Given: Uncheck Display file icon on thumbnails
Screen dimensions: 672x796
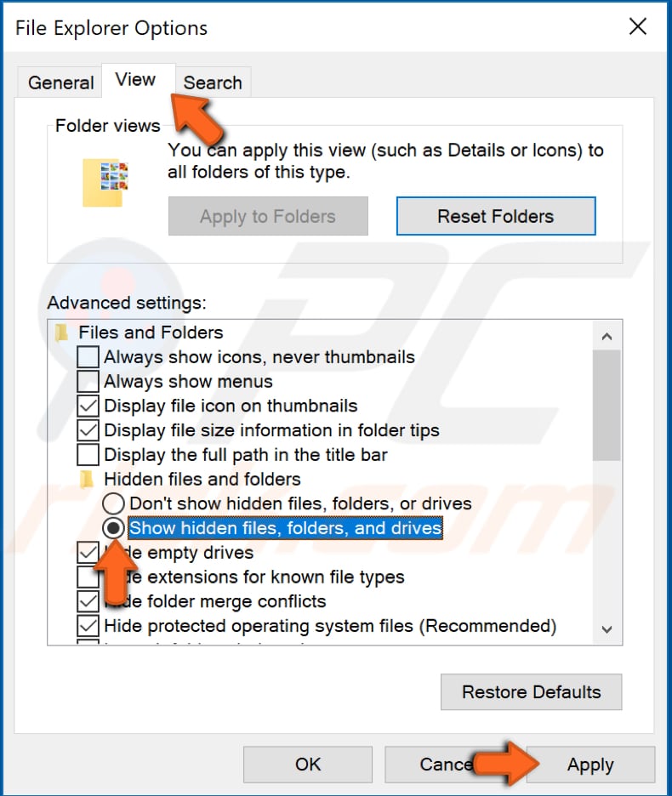Looking at the screenshot, I should coord(88,406).
